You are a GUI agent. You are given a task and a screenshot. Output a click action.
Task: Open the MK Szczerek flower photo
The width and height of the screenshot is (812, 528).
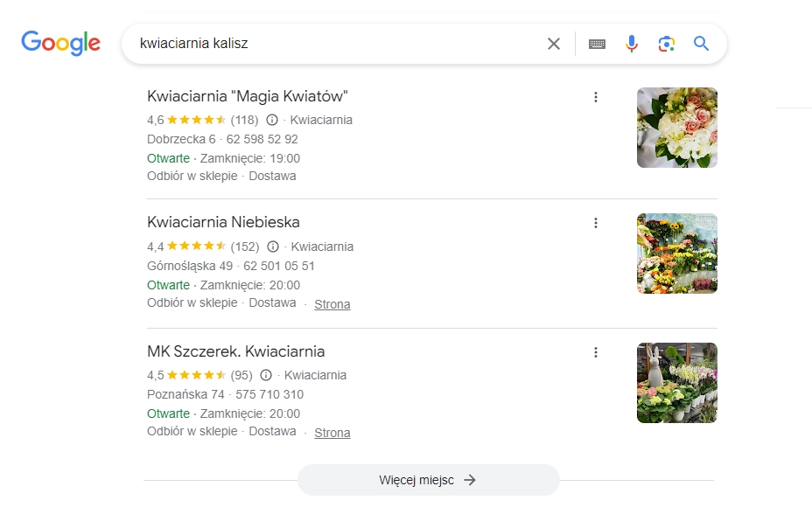click(676, 383)
